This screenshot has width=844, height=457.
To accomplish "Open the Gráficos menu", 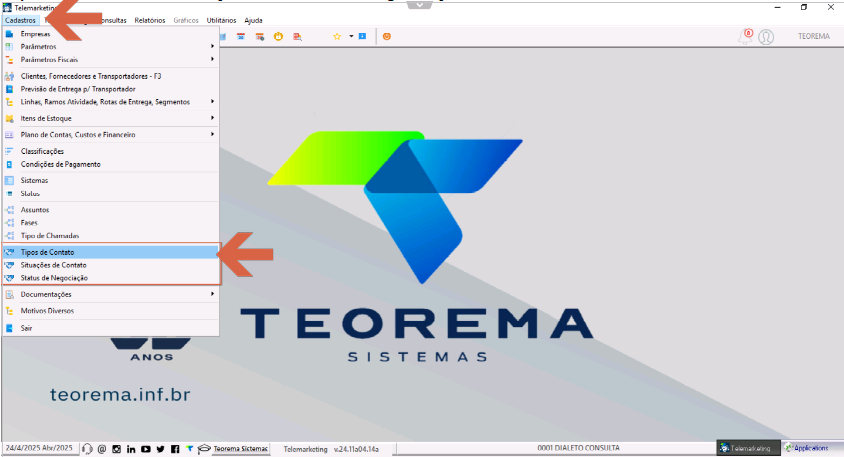I will [186, 20].
